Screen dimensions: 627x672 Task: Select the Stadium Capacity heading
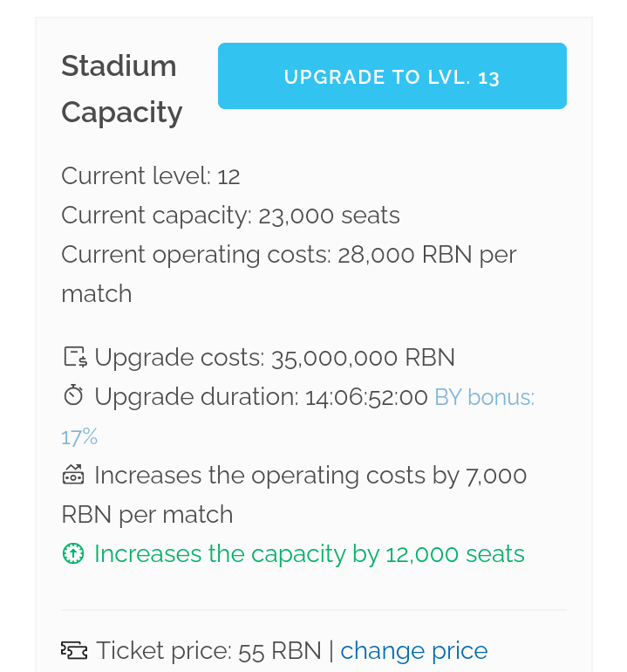tap(122, 89)
